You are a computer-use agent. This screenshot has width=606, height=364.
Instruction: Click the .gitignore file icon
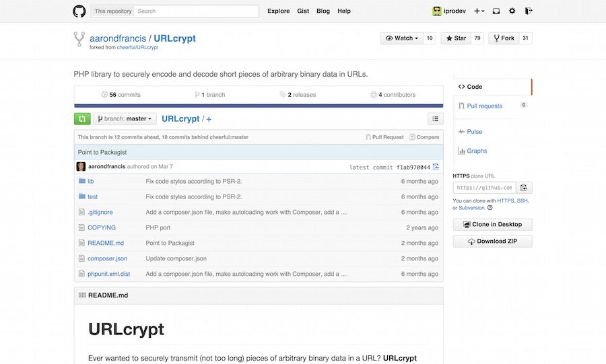[x=81, y=212]
